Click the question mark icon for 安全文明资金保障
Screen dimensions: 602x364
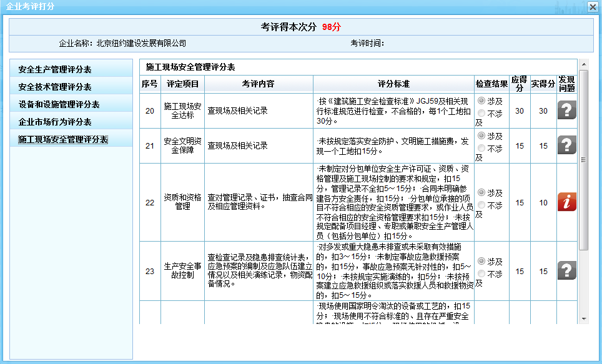click(566, 145)
